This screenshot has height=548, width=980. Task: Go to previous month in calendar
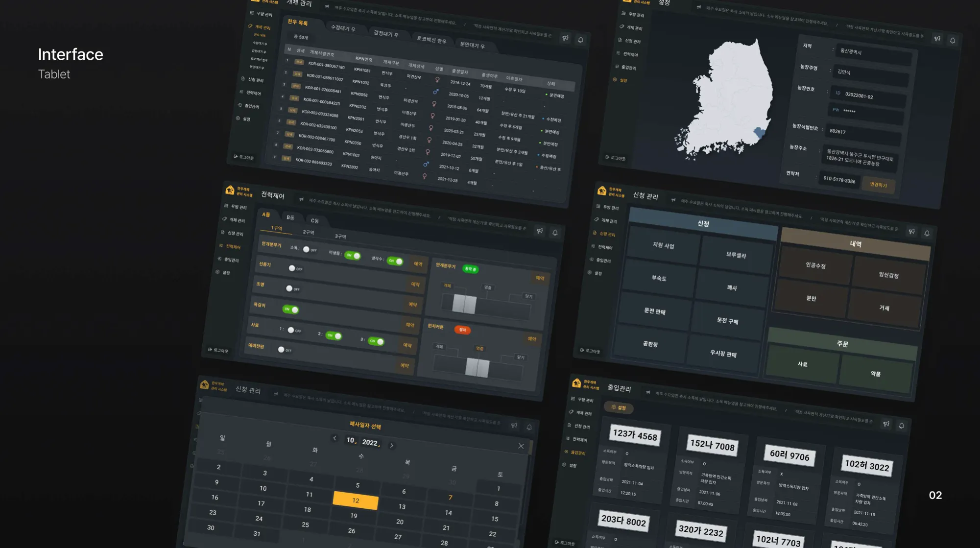[x=335, y=438]
